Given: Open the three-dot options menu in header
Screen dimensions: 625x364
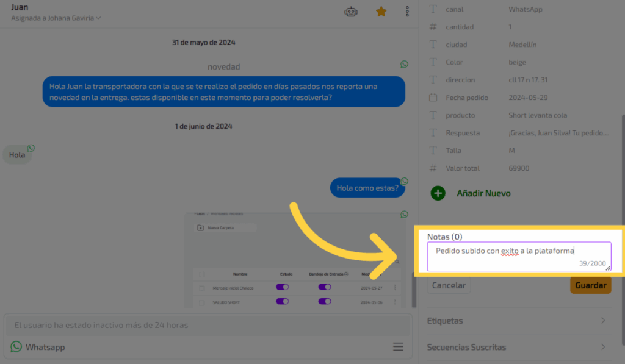Looking at the screenshot, I should pyautogui.click(x=407, y=12).
